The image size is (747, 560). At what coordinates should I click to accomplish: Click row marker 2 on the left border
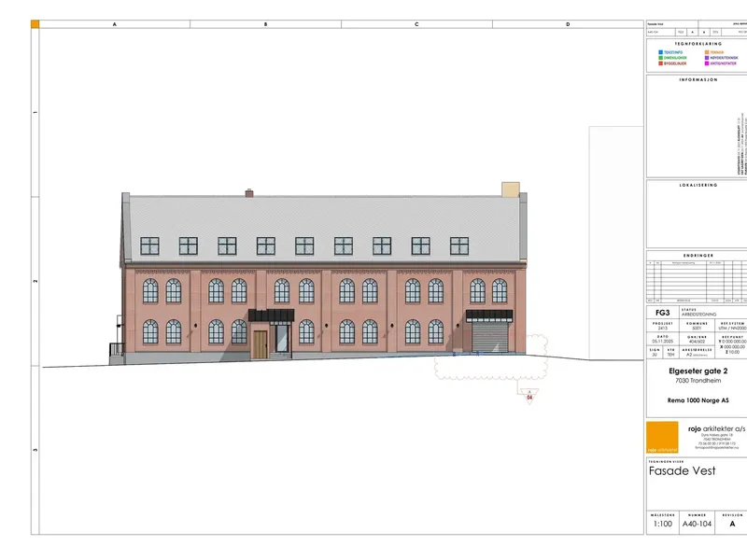point(35,282)
